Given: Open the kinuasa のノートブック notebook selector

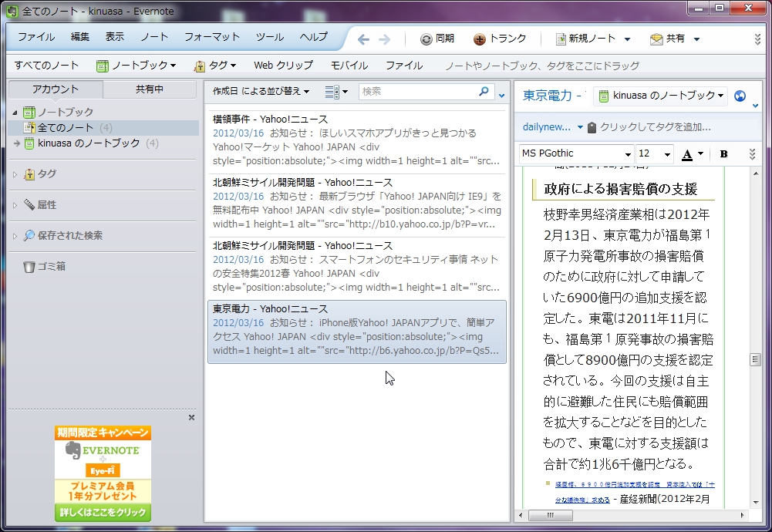Looking at the screenshot, I should click(660, 96).
